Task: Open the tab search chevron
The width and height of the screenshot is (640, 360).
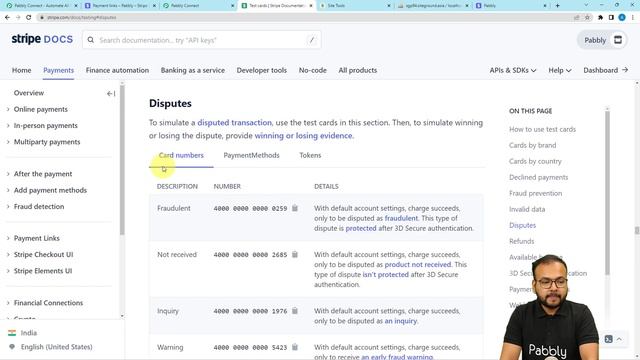Action: [586, 5]
